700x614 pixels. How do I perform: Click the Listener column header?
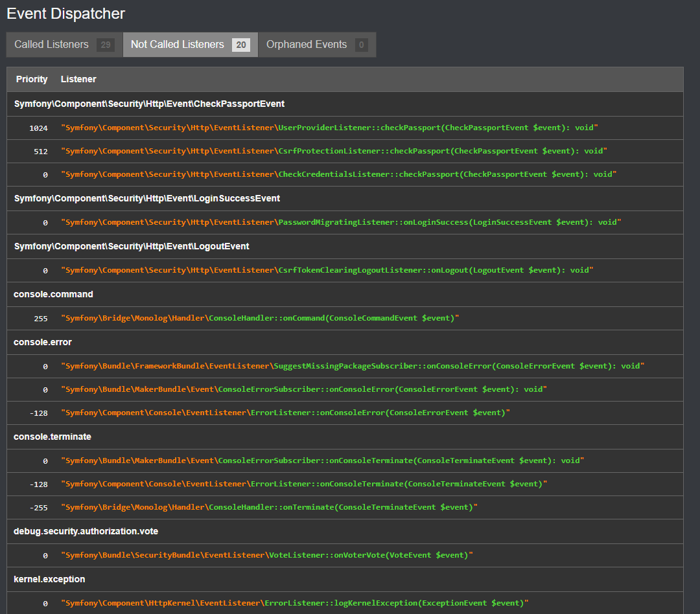(78, 80)
